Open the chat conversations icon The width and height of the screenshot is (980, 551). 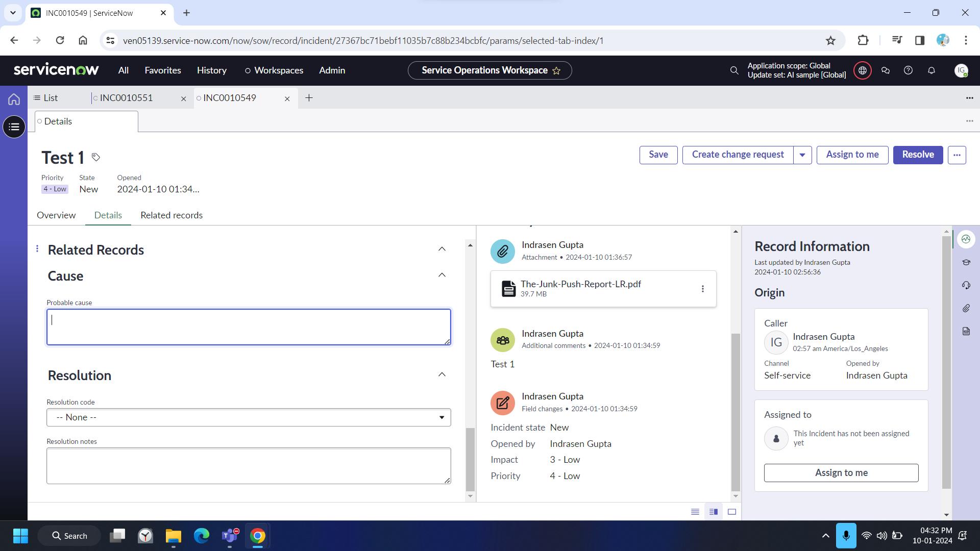coord(886,70)
